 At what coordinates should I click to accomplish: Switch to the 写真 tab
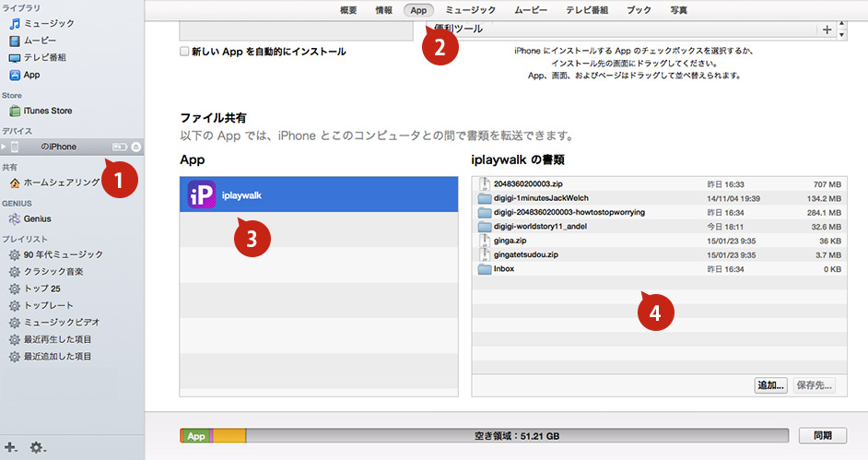click(x=679, y=10)
